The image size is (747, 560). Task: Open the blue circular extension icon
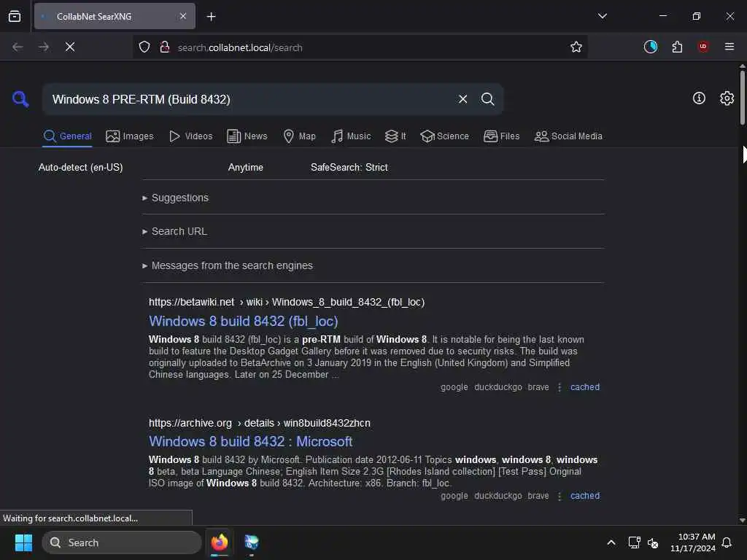[650, 47]
